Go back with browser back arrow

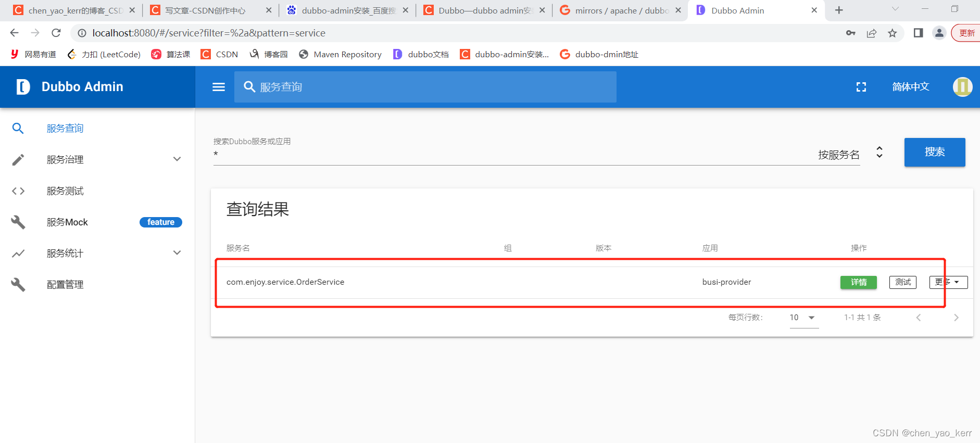pyautogui.click(x=14, y=33)
